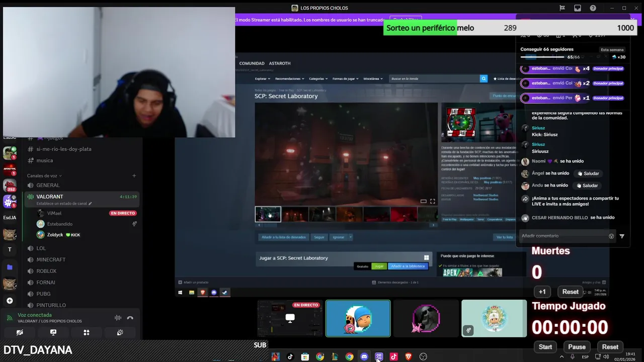Viewport: 644px width, 362px height.
Task: Expand Recomendaciones dropdown in Steam store
Action: tap(290, 79)
